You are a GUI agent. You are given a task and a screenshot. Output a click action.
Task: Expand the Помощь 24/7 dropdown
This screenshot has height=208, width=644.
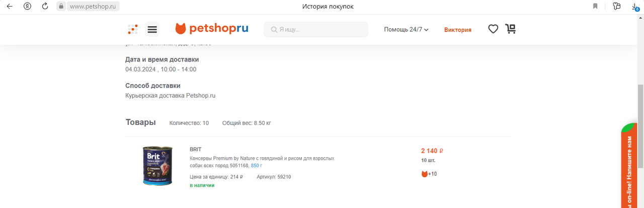coord(406,30)
